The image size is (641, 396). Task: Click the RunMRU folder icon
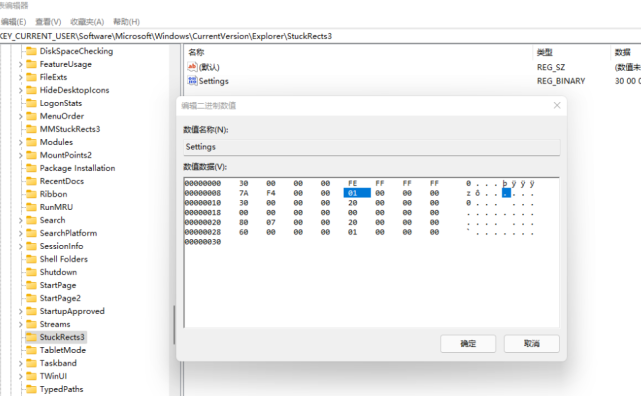31,207
